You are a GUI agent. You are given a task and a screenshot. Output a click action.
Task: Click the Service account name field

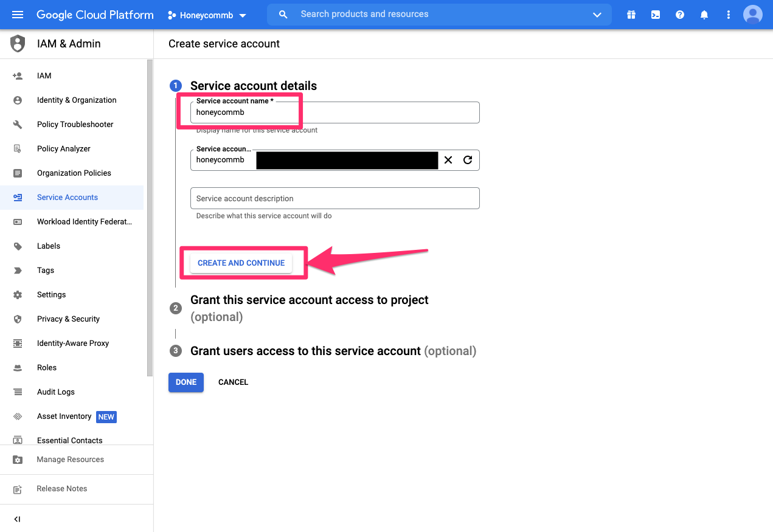pyautogui.click(x=335, y=112)
